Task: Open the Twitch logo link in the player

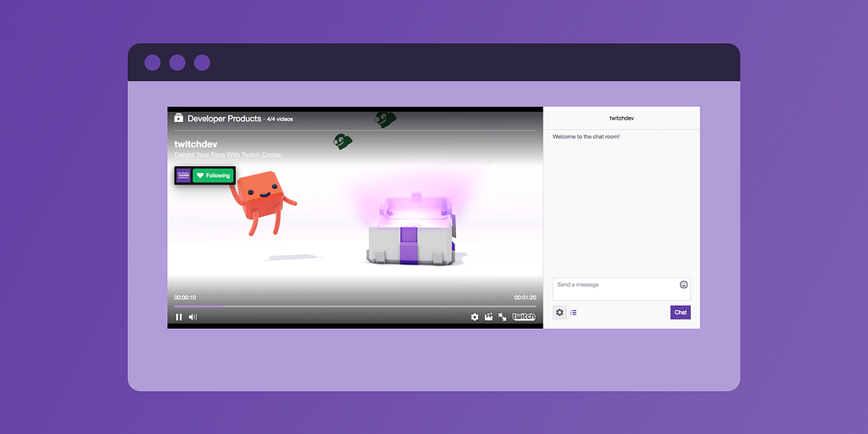Action: click(524, 317)
